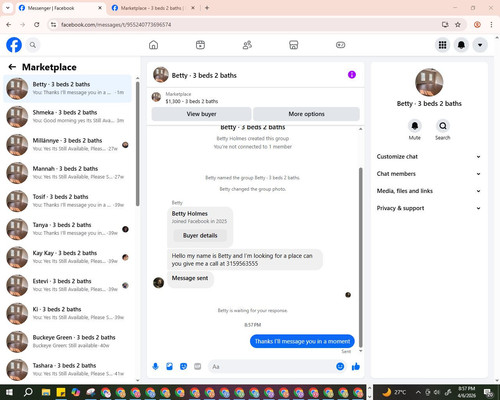Open the Betty - 3 beds 2 baths conversation
The image size is (500, 400).
pos(68,88)
